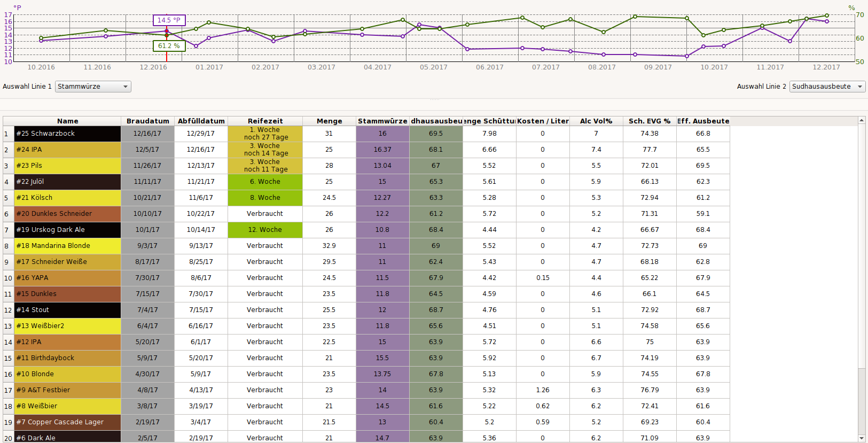Click the table scrollbar down arrow
868x443 pixels.
click(862, 438)
